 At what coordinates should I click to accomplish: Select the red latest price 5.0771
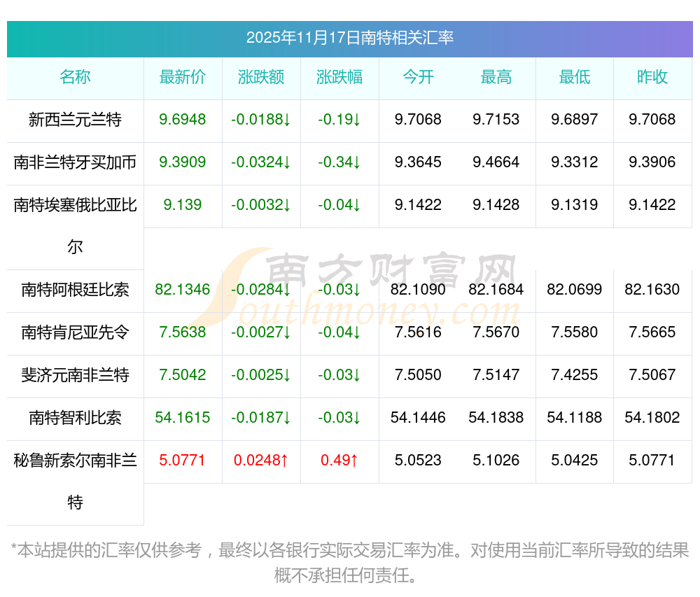pyautogui.click(x=182, y=461)
